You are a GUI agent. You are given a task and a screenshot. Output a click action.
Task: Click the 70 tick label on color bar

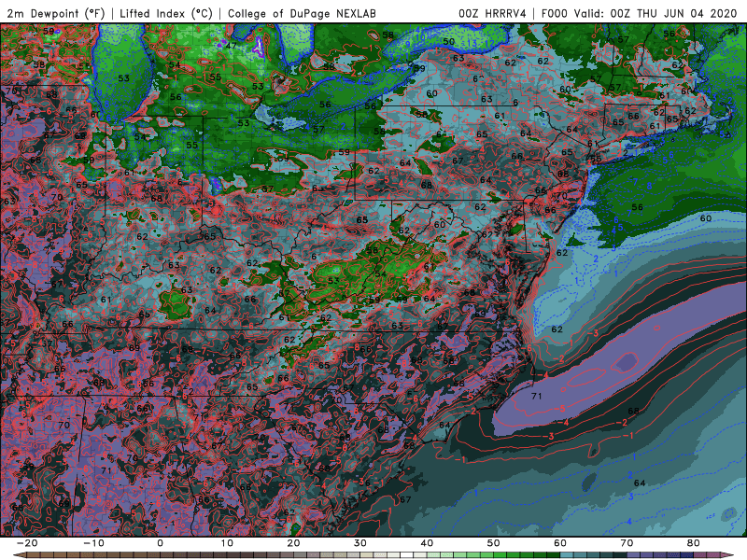[627, 543]
